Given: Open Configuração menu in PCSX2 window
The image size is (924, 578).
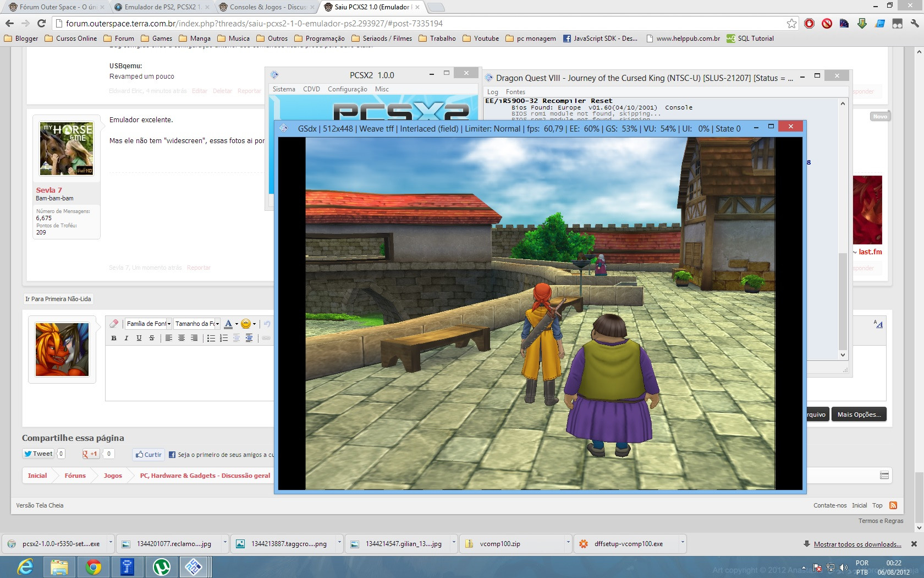Looking at the screenshot, I should pos(348,89).
